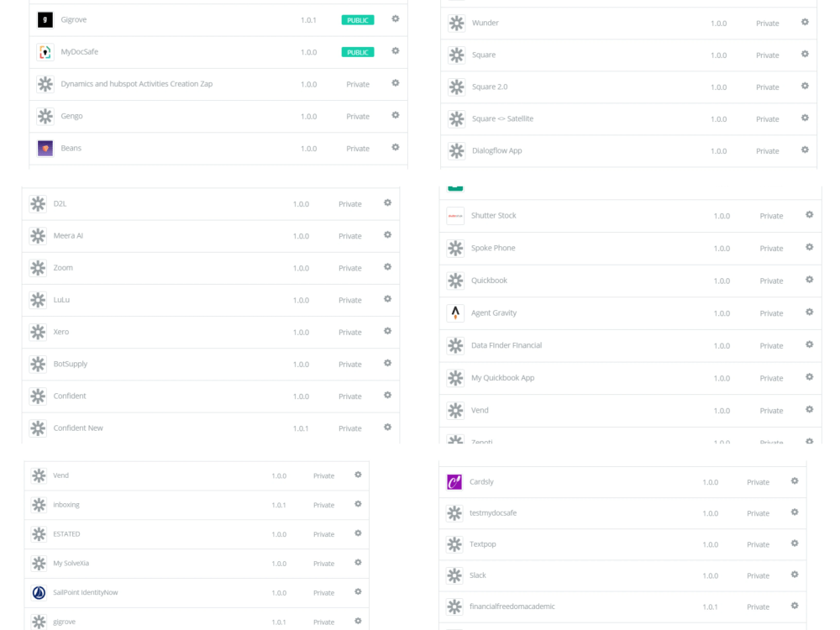Click the ESTATED gear icon
The width and height of the screenshot is (840, 630).
click(x=358, y=533)
